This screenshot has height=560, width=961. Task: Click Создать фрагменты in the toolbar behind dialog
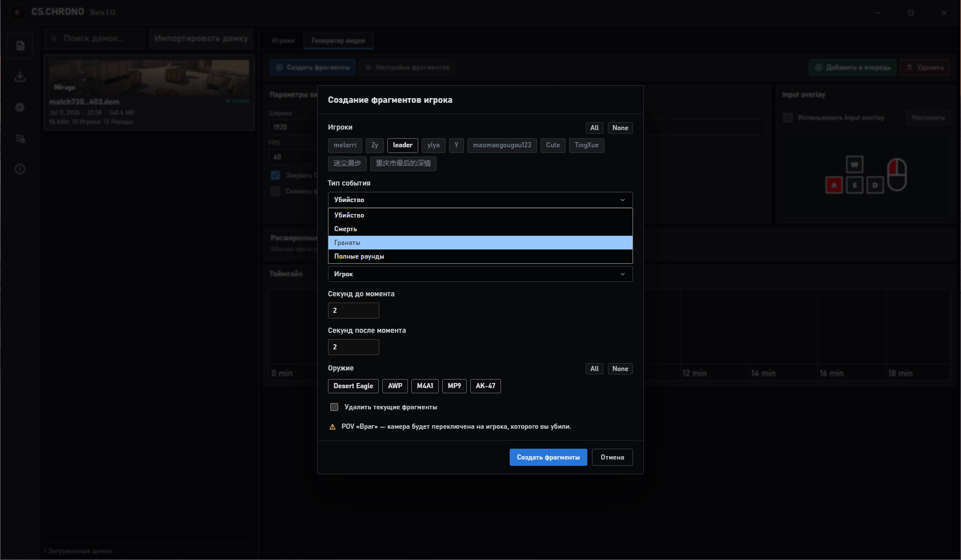(x=313, y=67)
